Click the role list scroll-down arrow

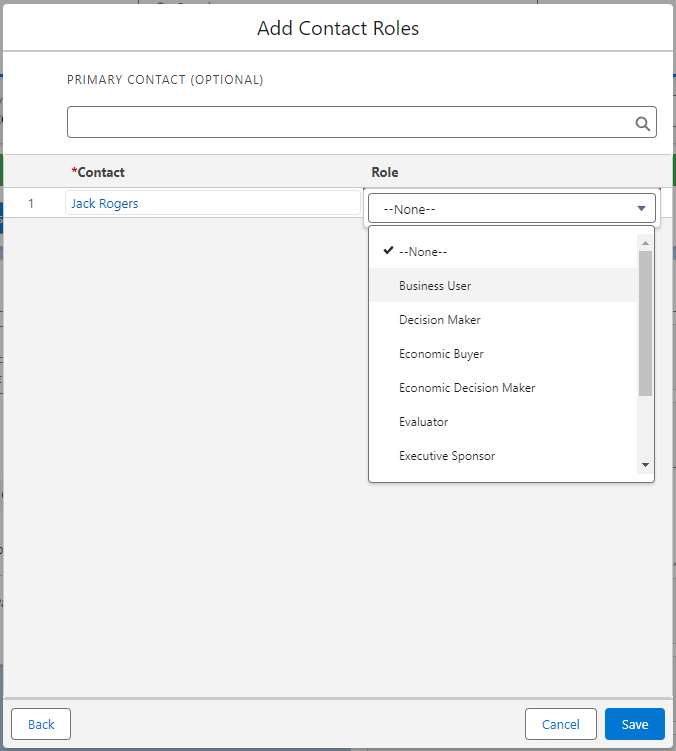point(645,464)
